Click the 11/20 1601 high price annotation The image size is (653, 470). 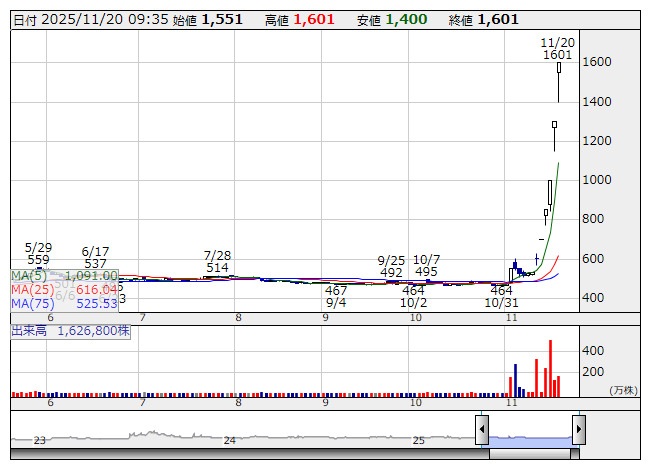point(557,49)
